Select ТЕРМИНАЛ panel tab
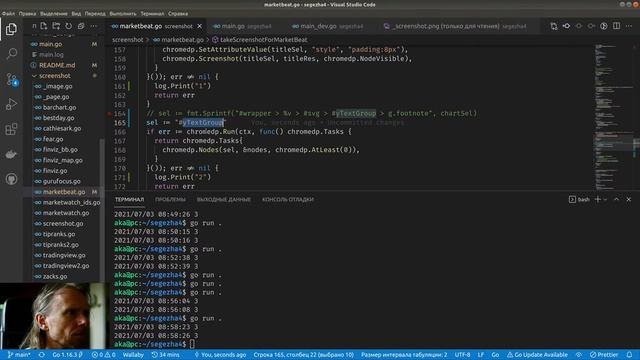 pos(129,200)
